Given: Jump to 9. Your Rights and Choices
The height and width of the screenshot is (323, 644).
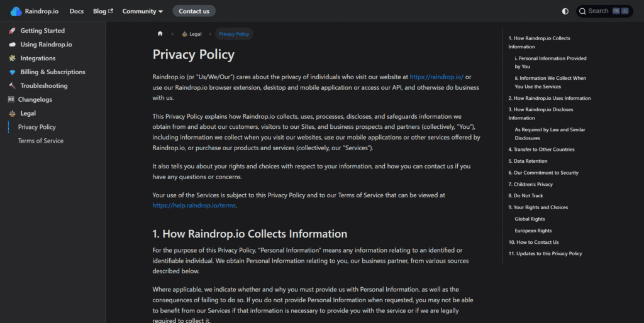Looking at the screenshot, I should tap(538, 207).
